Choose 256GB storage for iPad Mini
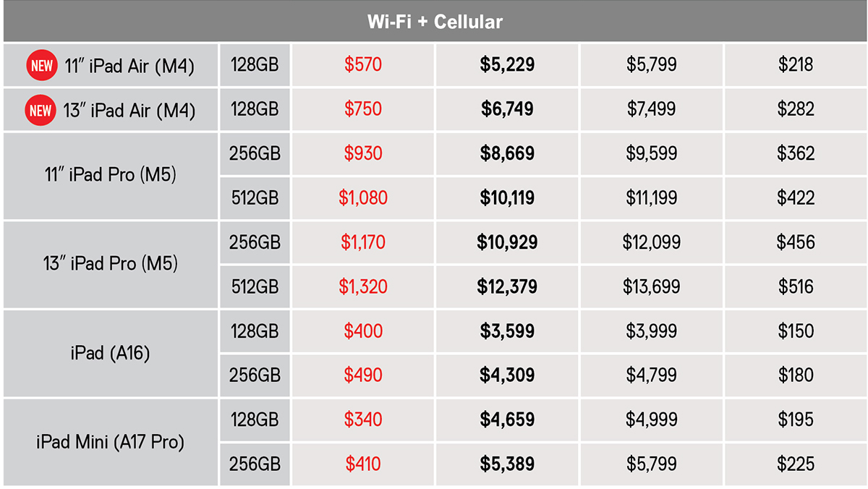 tap(255, 464)
